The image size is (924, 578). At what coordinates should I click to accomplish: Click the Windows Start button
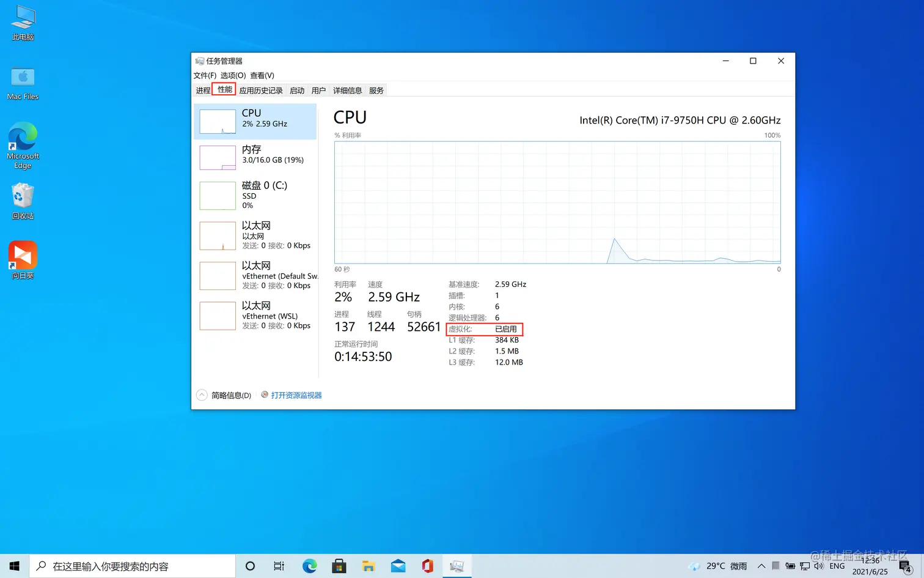click(x=15, y=566)
